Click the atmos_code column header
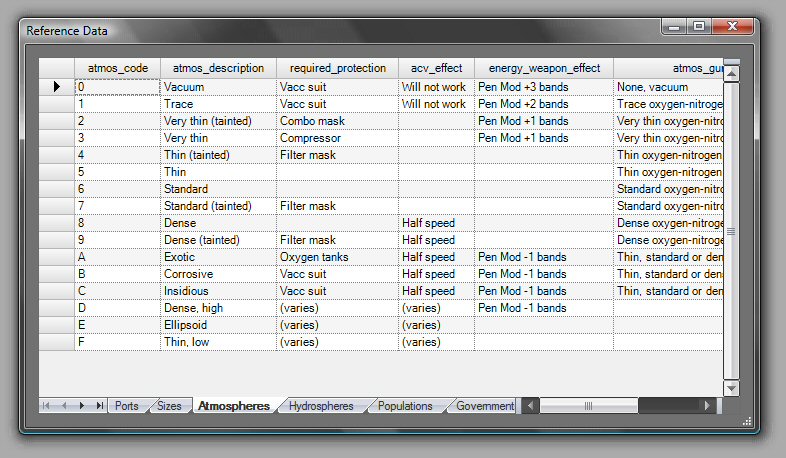The height and width of the screenshot is (458, 786). pos(118,68)
